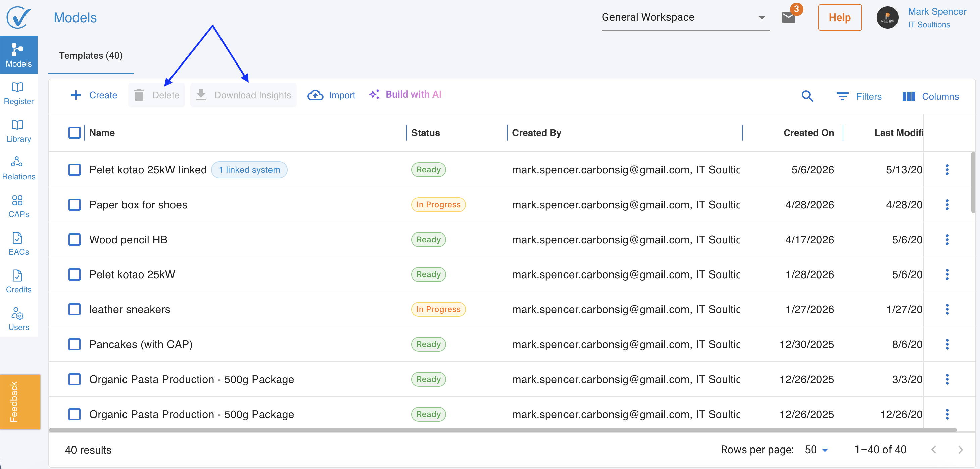Viewport: 980px width, 469px height.
Task: Expand the General Workspace dropdown
Action: (685, 17)
